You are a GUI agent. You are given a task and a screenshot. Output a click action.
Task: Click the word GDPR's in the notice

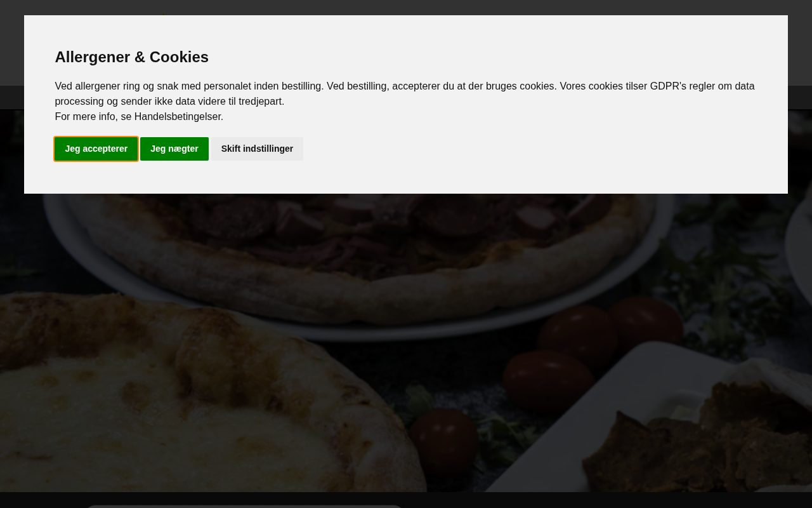pyautogui.click(x=668, y=86)
